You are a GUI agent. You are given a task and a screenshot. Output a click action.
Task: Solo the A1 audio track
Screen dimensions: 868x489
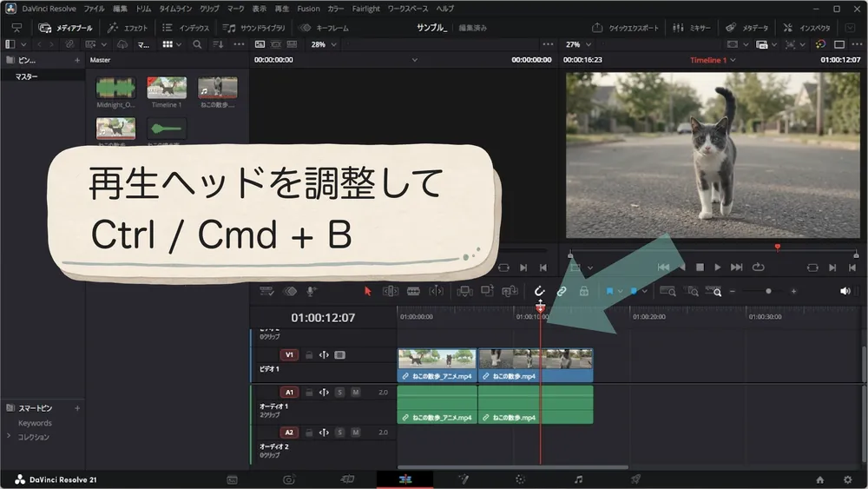pos(340,392)
